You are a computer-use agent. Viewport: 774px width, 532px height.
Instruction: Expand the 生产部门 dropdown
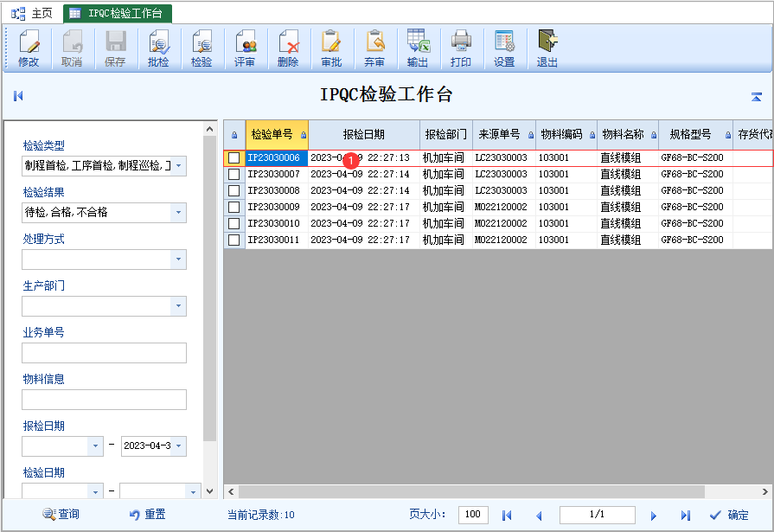(x=178, y=305)
